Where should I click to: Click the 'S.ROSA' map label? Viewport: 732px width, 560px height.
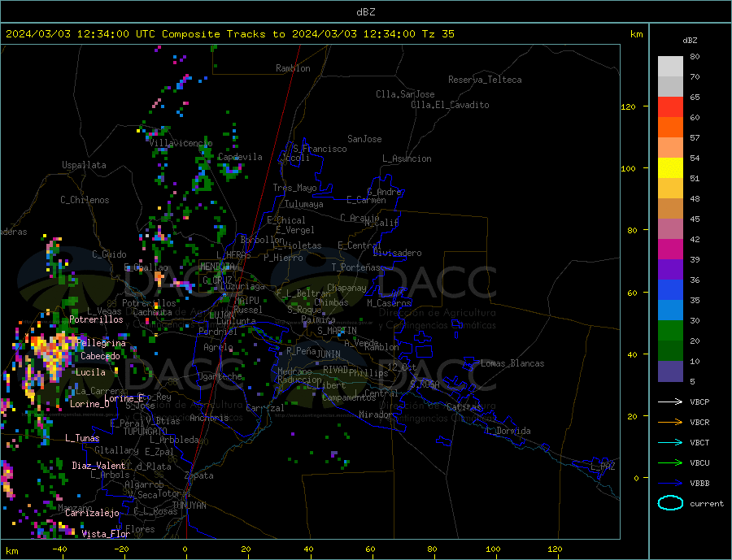[x=425, y=384]
